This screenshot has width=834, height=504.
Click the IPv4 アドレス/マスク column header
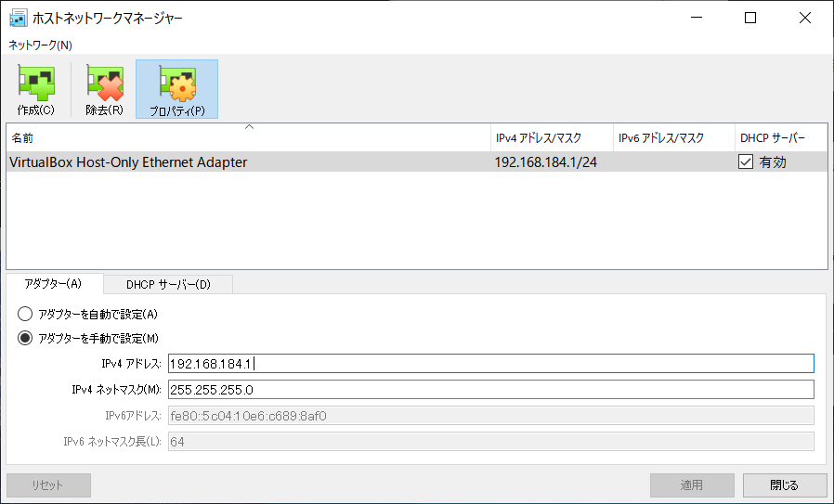point(552,137)
